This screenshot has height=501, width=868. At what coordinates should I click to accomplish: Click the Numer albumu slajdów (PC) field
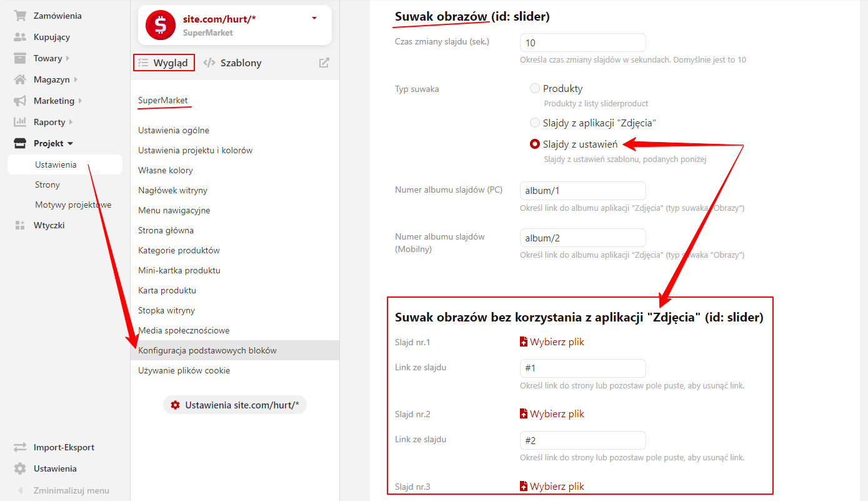[583, 190]
